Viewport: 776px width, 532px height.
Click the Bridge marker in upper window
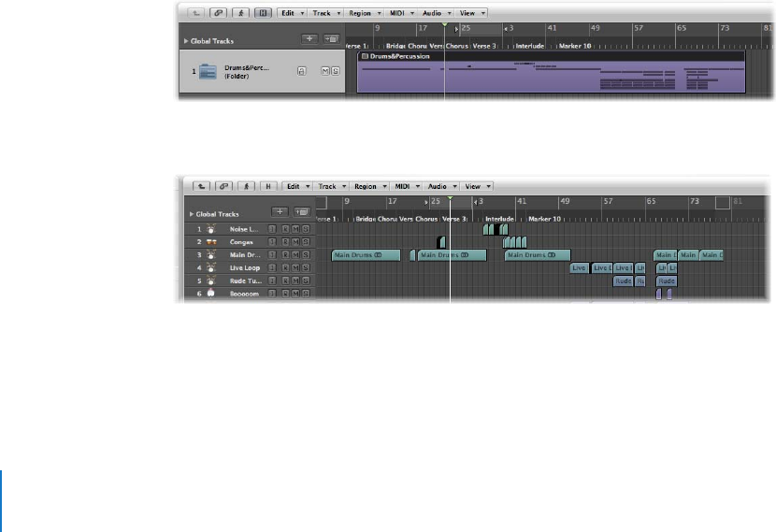point(395,46)
